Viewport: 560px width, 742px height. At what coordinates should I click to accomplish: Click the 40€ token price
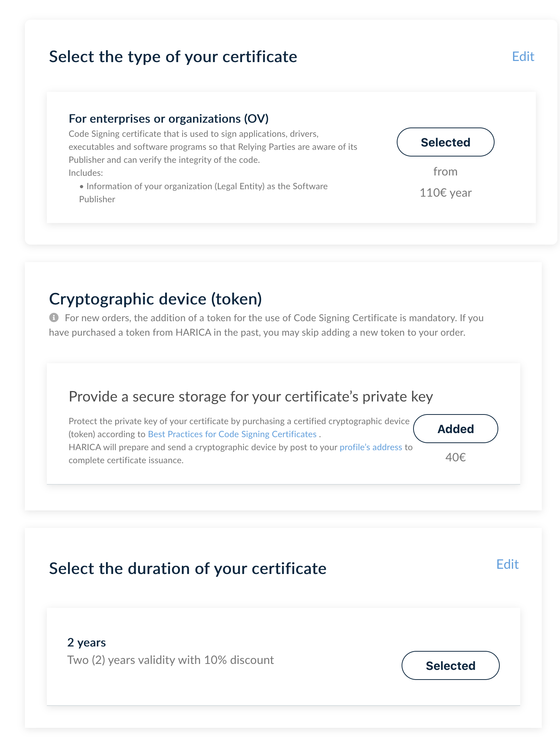tap(455, 457)
